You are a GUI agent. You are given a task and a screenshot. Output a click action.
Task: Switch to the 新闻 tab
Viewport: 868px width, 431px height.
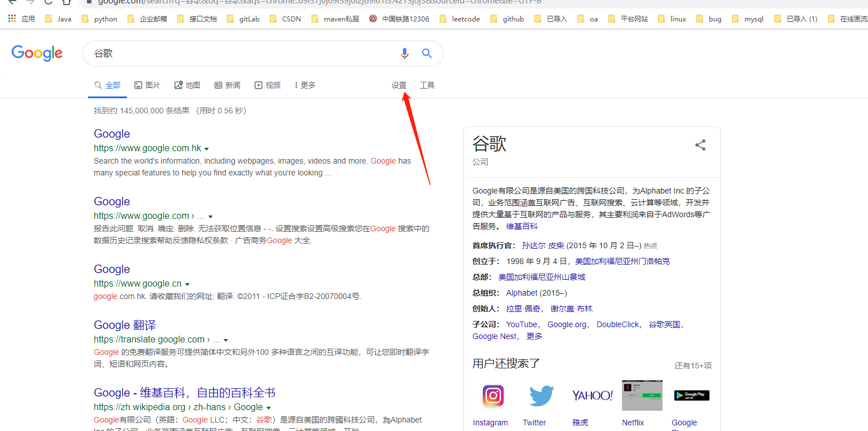click(x=227, y=85)
